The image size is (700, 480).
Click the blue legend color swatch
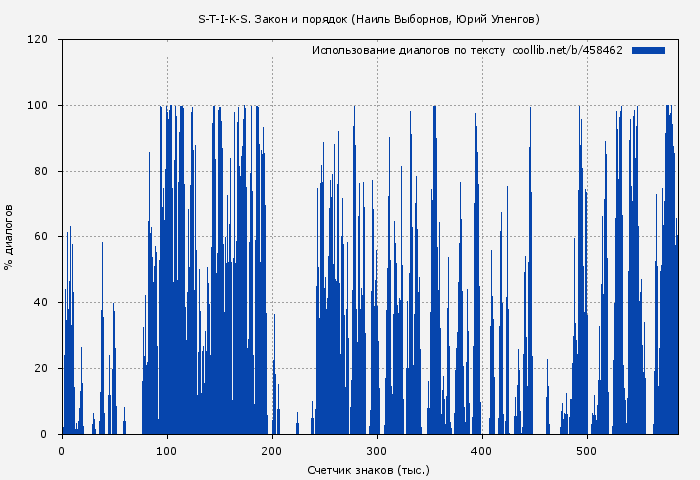click(648, 50)
